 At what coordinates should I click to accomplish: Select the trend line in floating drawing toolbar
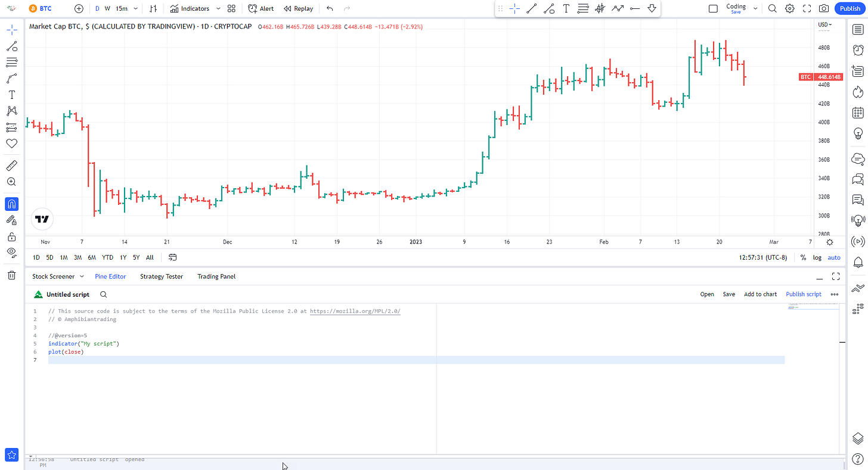pos(532,8)
